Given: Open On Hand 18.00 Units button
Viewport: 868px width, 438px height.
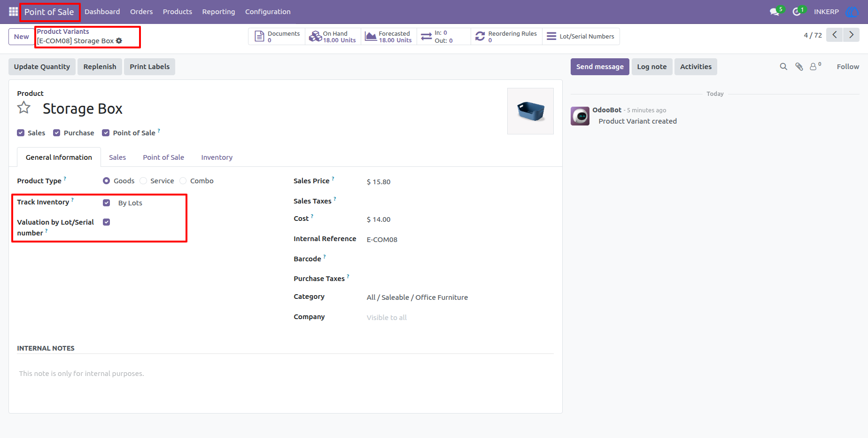Looking at the screenshot, I should [x=333, y=37].
